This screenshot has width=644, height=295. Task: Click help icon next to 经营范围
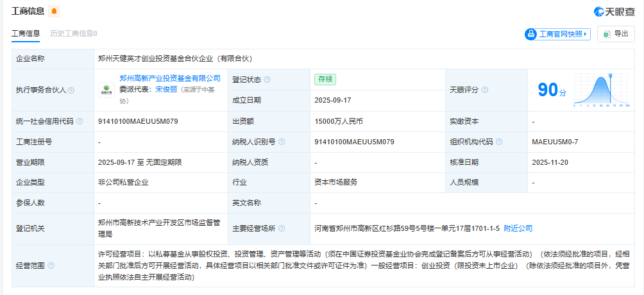[x=51, y=265]
